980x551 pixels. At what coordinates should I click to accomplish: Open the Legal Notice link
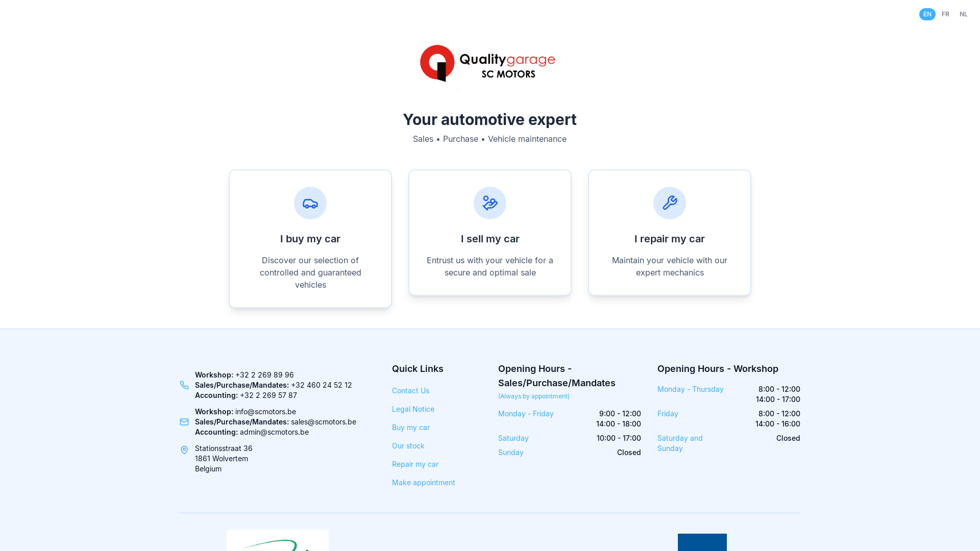tap(413, 409)
